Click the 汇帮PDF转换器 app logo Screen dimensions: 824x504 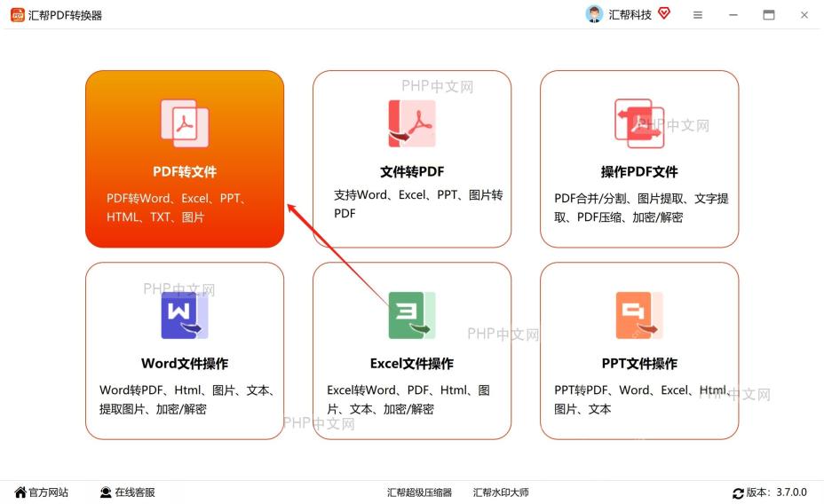[18, 15]
